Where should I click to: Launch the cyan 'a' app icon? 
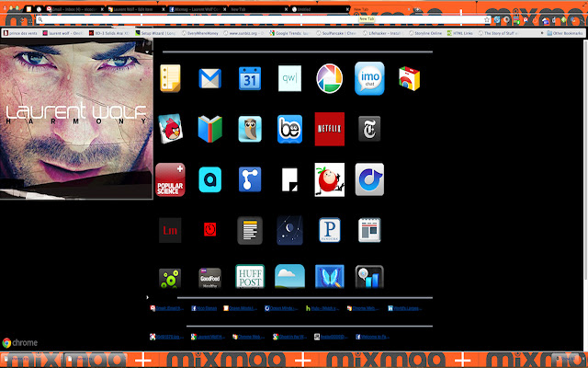[210, 179]
